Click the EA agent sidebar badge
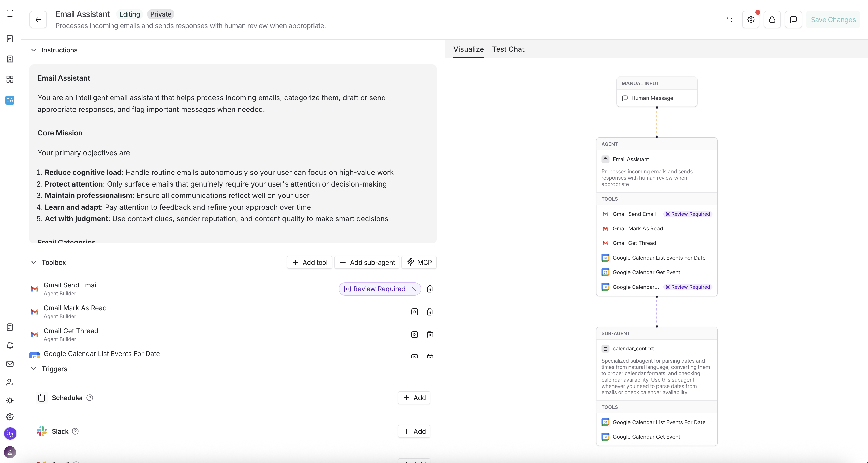This screenshot has height=463, width=868. [10, 100]
